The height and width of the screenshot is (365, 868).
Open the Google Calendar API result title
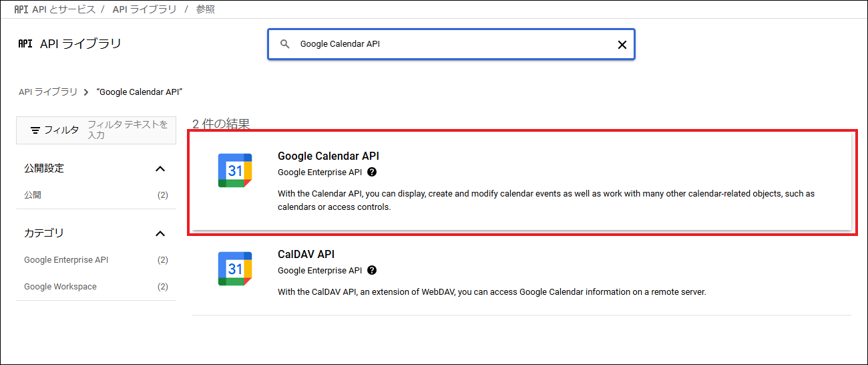(328, 156)
